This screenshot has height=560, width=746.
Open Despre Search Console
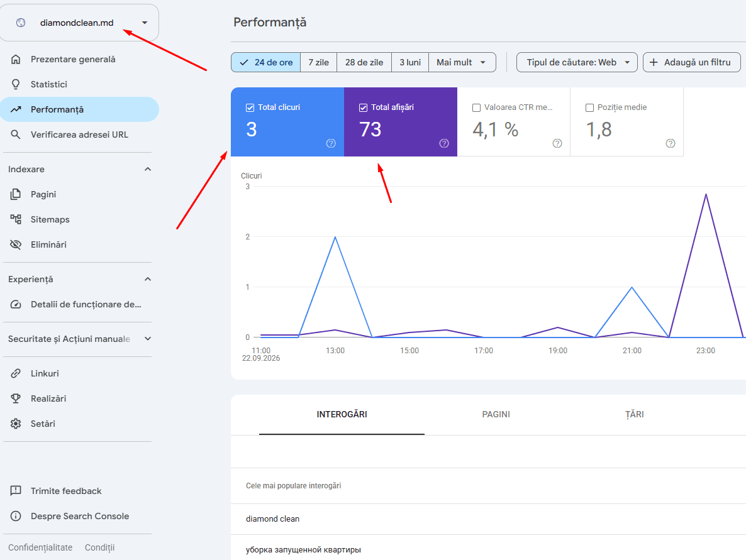coord(79,516)
